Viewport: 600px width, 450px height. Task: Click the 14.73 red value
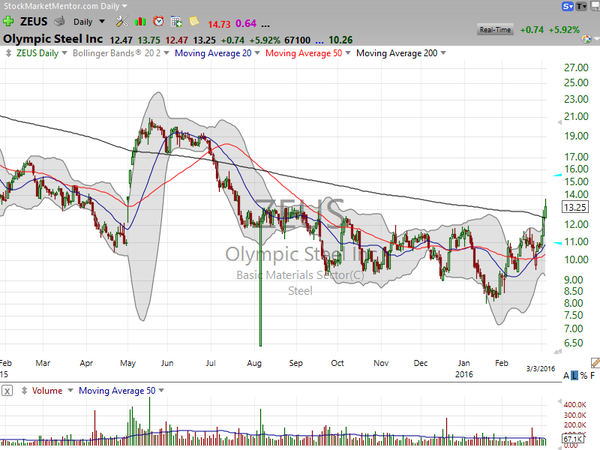[x=219, y=24]
